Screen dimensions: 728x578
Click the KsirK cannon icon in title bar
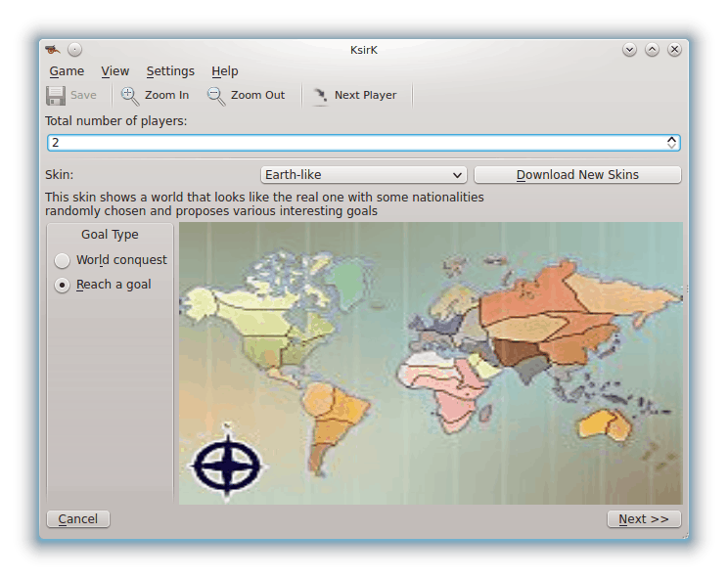[x=53, y=49]
